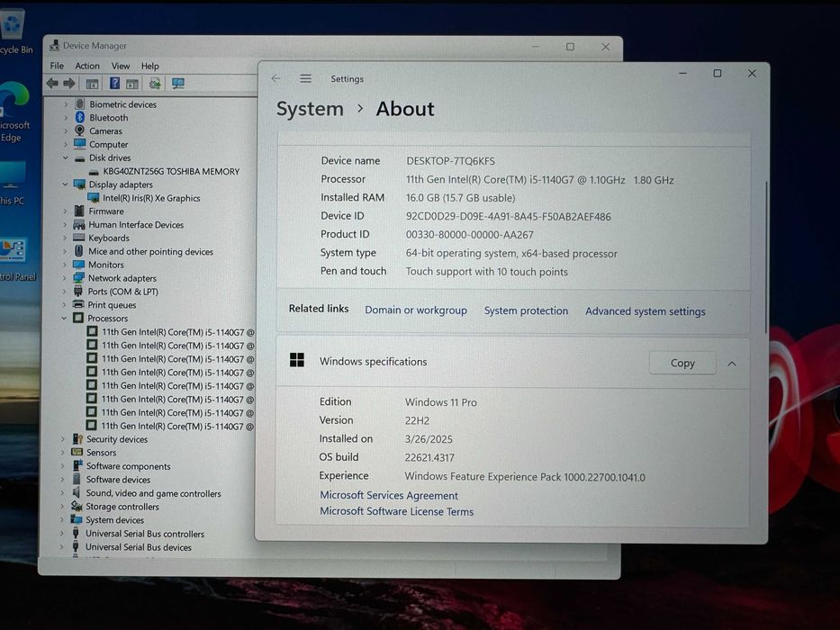Select Mice and other pointing devices icon
Image resolution: width=840 pixels, height=630 pixels.
coord(78,251)
